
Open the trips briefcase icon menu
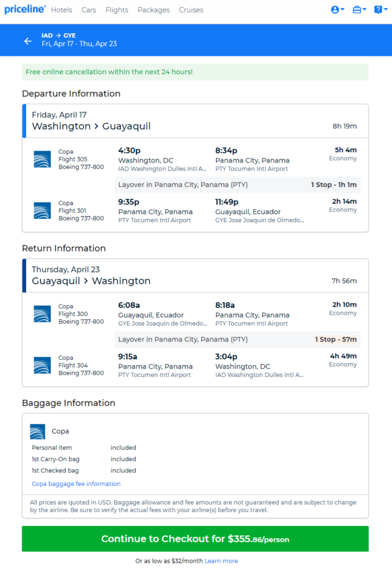point(360,10)
